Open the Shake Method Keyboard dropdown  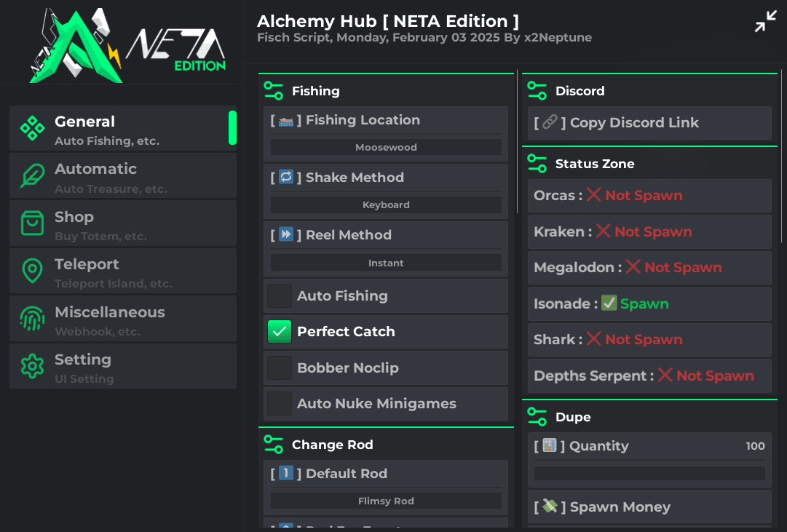point(386,205)
